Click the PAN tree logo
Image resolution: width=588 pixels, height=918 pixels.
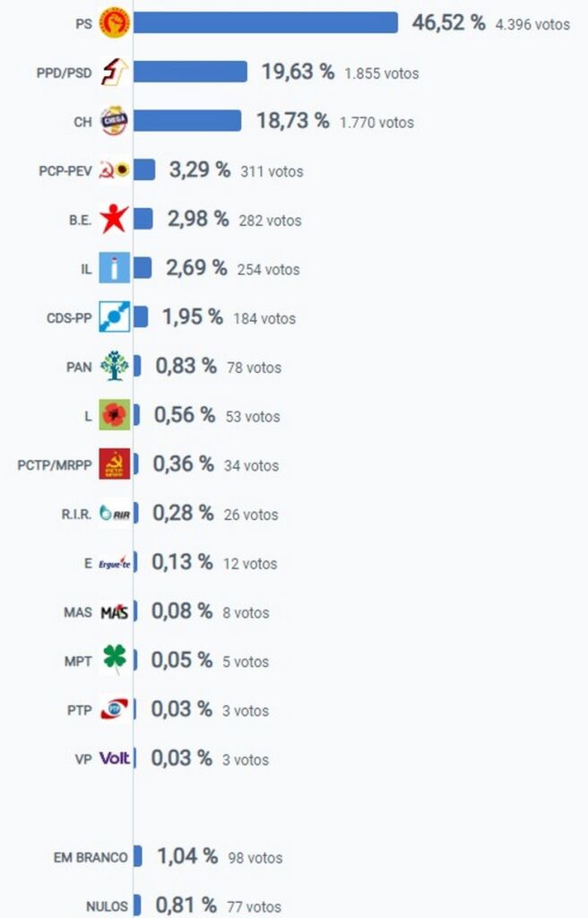coord(114,366)
